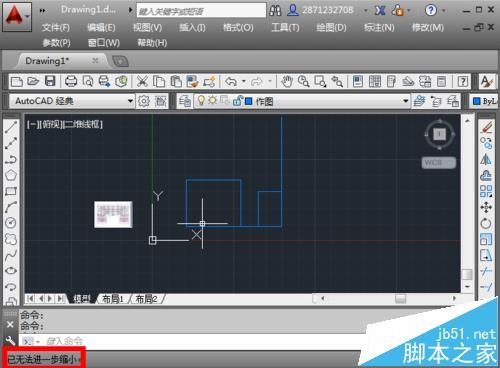The width and height of the screenshot is (500, 368).
Task: Select the Copy object modify tool
Action: pos(486,143)
